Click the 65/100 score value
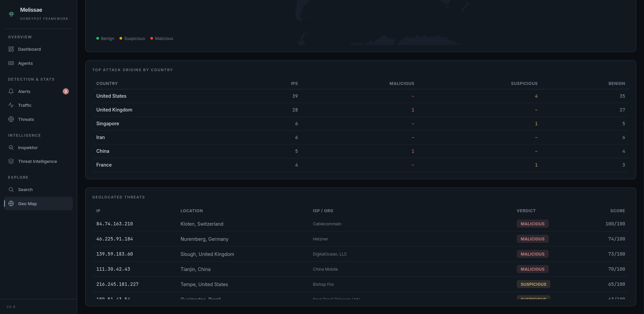Viewport: 644px width, 314px height. (x=616, y=284)
